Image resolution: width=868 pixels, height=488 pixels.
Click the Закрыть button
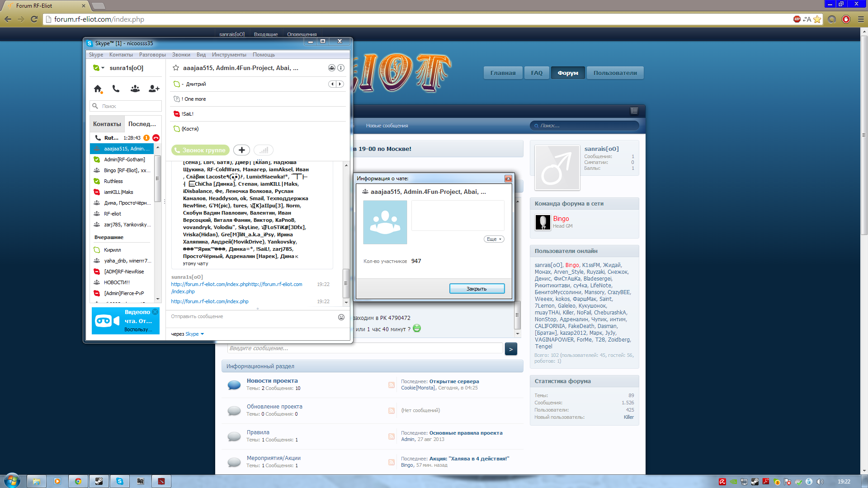(476, 289)
